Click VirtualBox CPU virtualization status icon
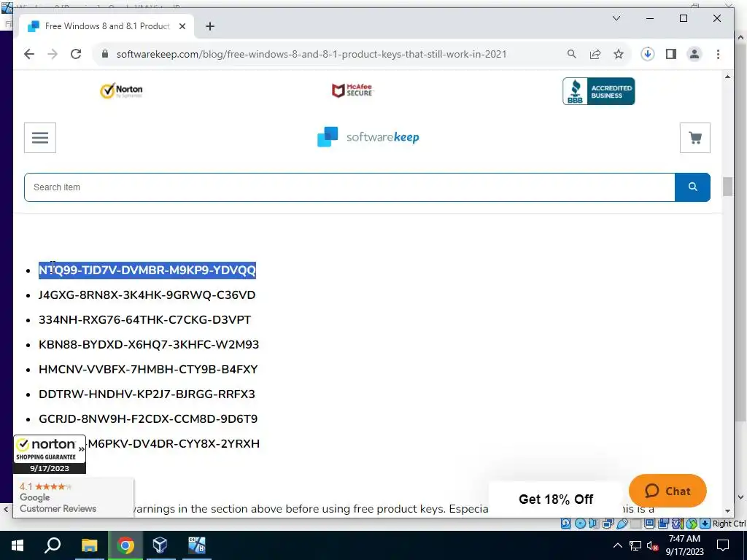747x560 pixels. (678, 524)
